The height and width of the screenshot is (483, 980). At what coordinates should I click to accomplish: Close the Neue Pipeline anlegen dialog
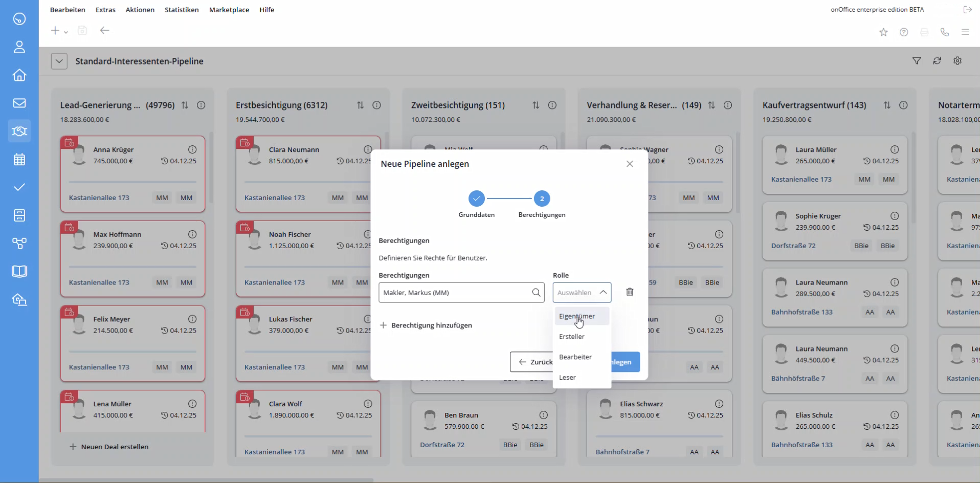click(x=630, y=164)
